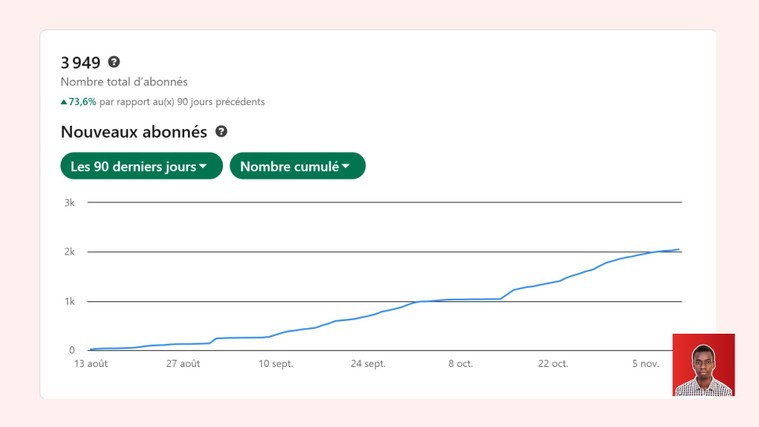759x427 pixels.
Task: Click the "Nouveaux abonnés" heading
Action: [x=134, y=132]
